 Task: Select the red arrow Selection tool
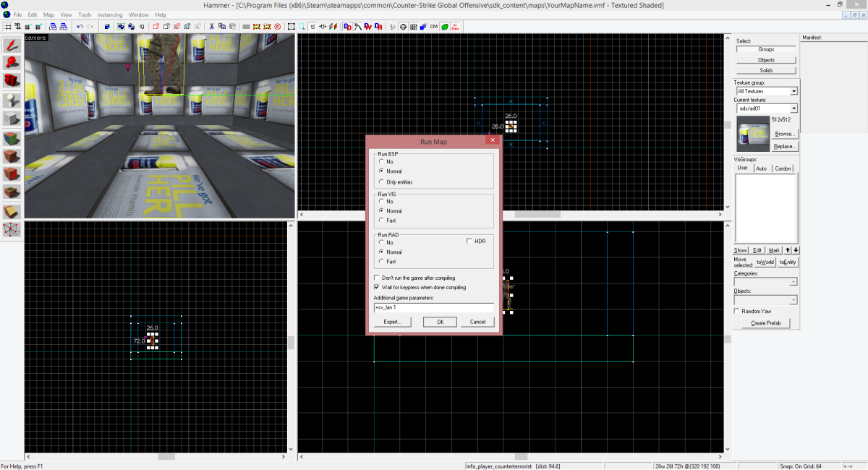[x=12, y=45]
